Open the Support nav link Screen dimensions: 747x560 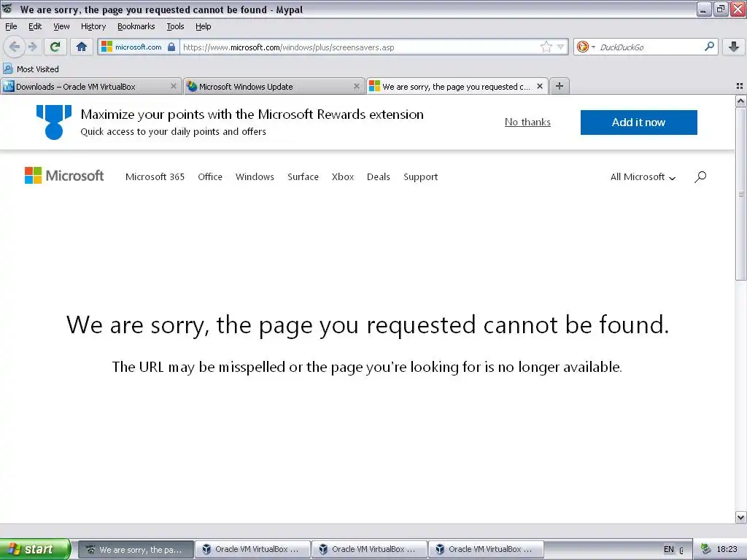click(420, 176)
